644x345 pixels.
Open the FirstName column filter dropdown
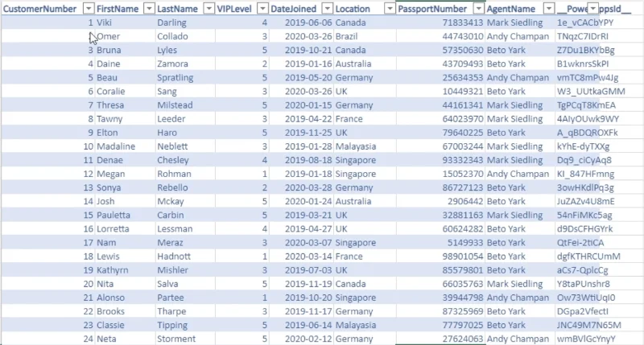pyautogui.click(x=149, y=9)
